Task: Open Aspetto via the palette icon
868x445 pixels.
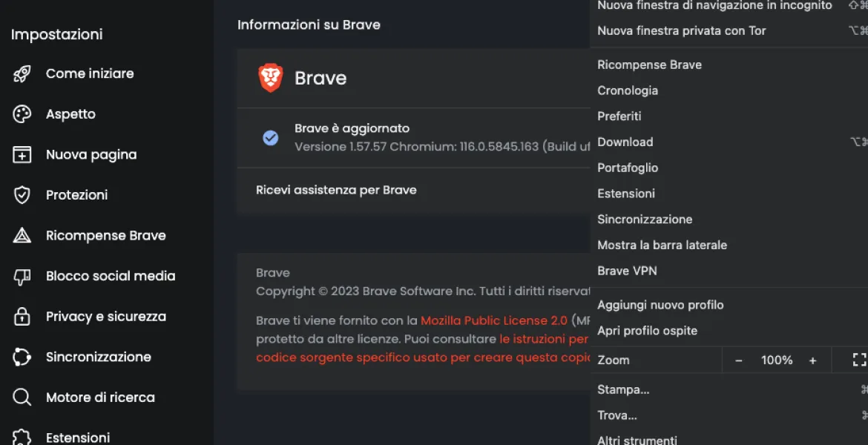Action: click(22, 114)
